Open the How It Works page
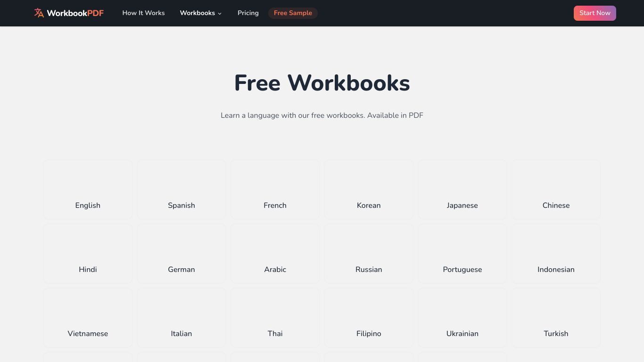The image size is (644, 362). coord(143,13)
